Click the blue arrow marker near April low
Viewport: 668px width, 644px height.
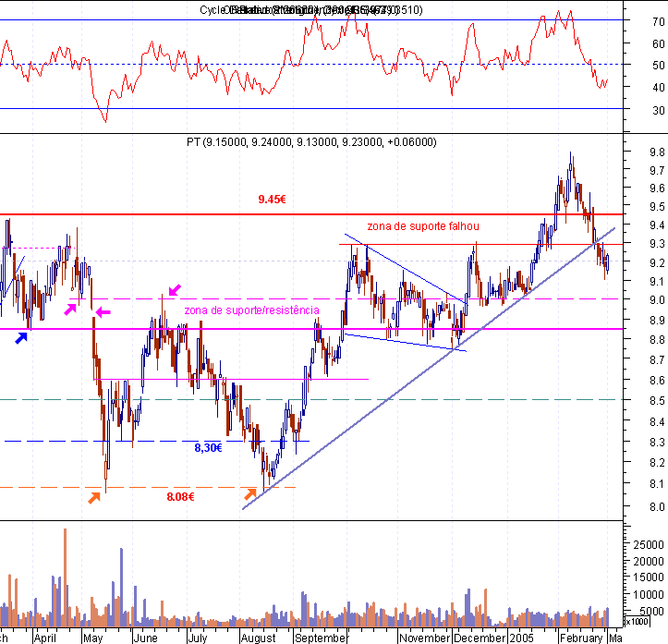[x=21, y=338]
